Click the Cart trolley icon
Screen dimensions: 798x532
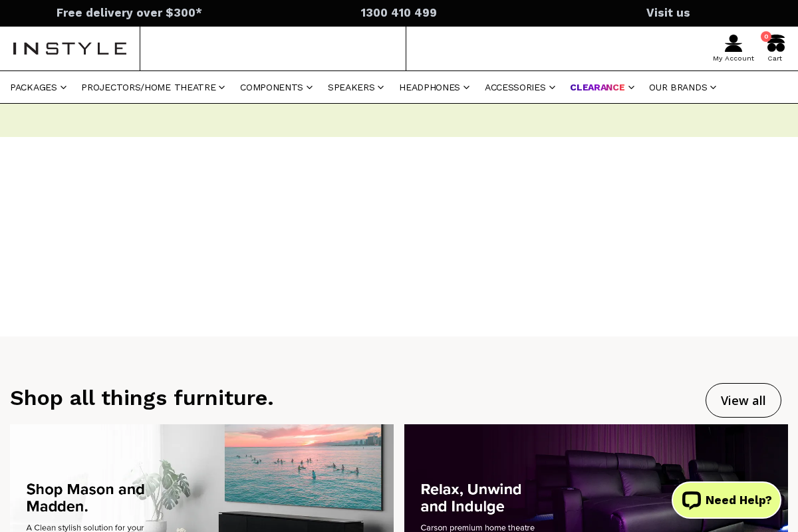(x=775, y=43)
